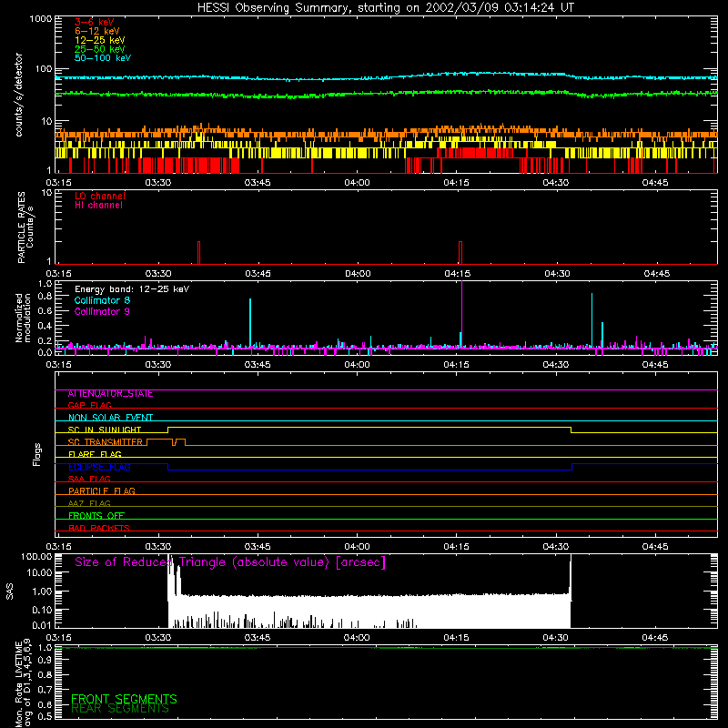
Task: Select the yellow '12-25 keV' legend label
Action: tap(100, 40)
